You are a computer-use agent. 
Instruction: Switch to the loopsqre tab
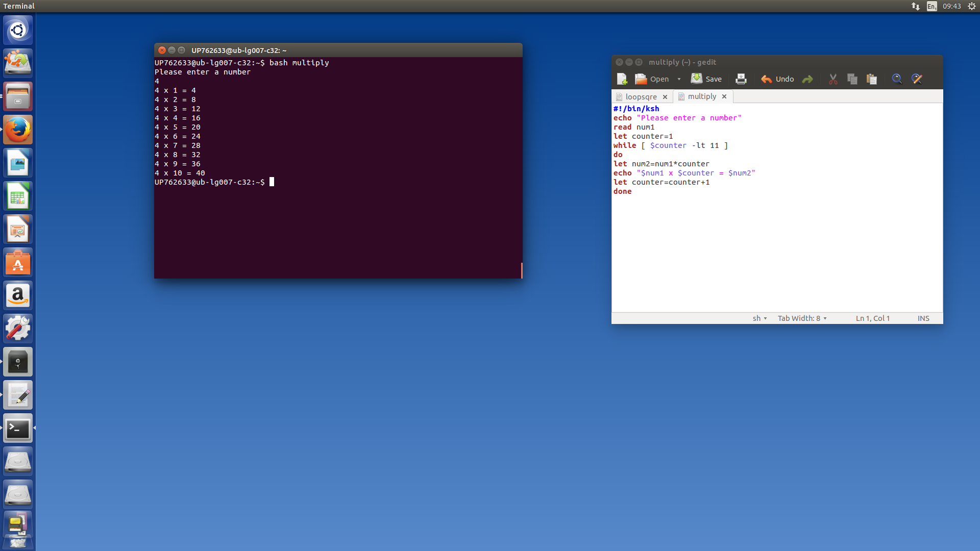(x=641, y=97)
